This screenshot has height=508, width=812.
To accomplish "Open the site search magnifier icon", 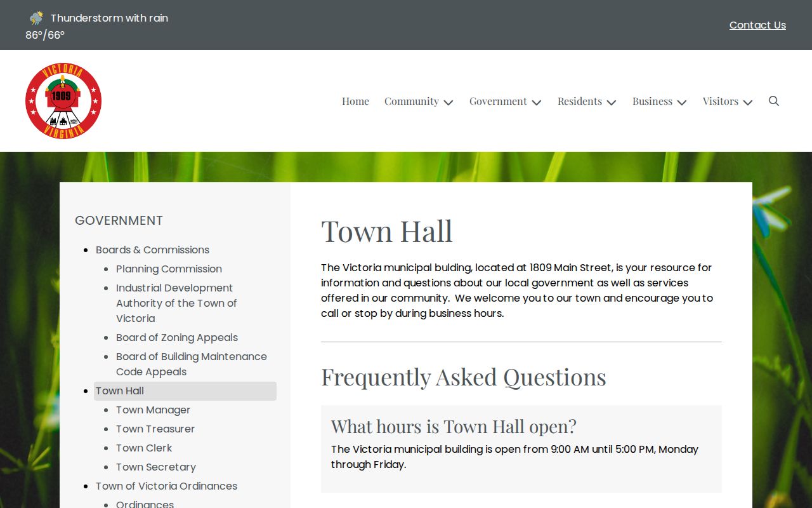I will click(774, 101).
